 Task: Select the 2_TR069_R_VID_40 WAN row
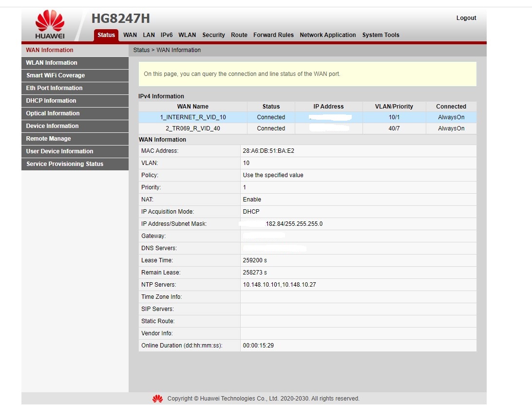(307, 128)
